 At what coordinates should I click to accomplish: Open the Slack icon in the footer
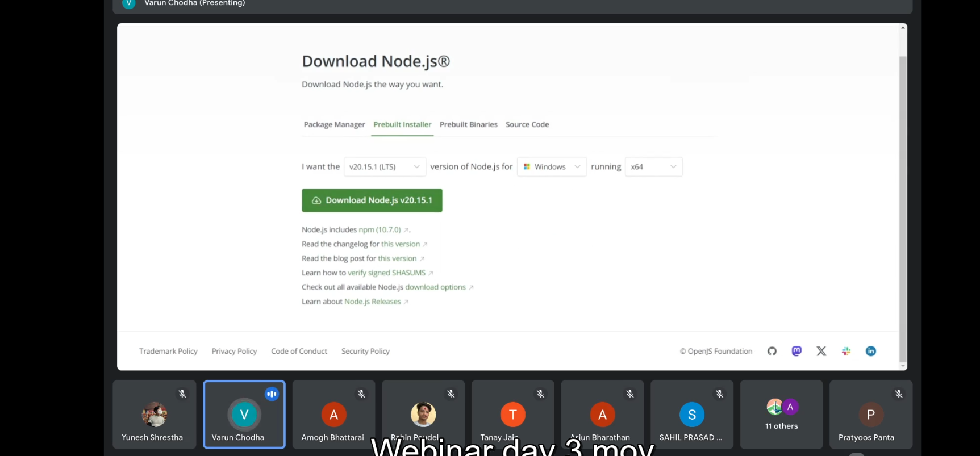[846, 351]
